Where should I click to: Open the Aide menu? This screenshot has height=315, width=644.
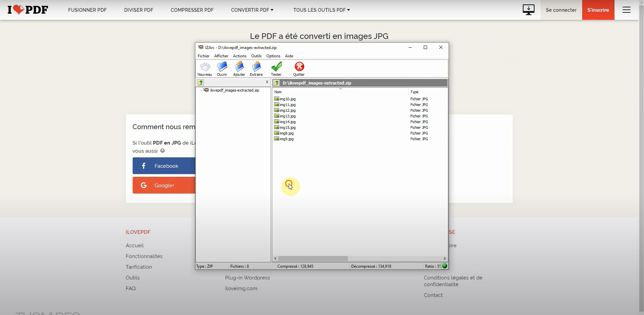pos(289,56)
